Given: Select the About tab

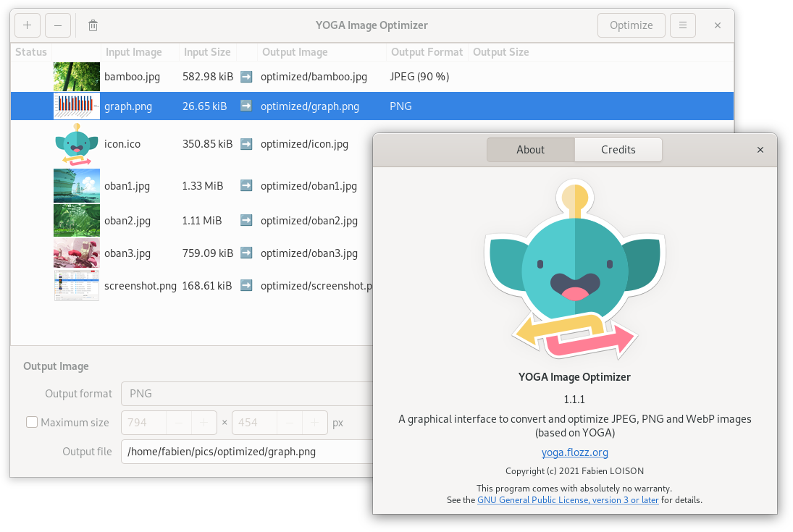Looking at the screenshot, I should (x=530, y=150).
